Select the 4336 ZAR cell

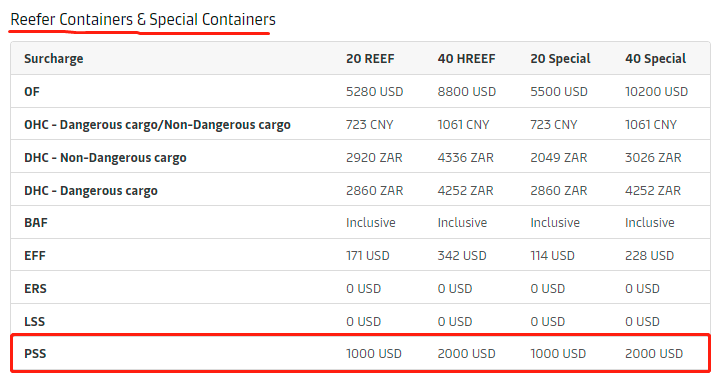(x=465, y=158)
